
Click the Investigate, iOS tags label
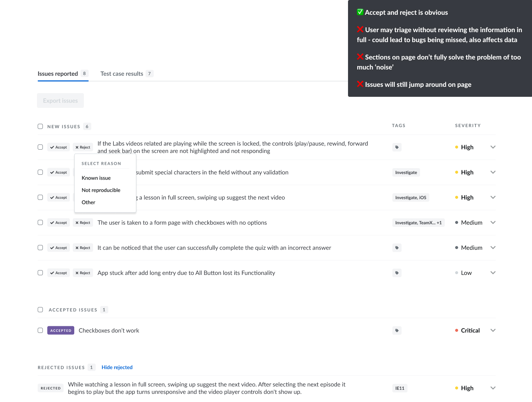[x=410, y=198]
